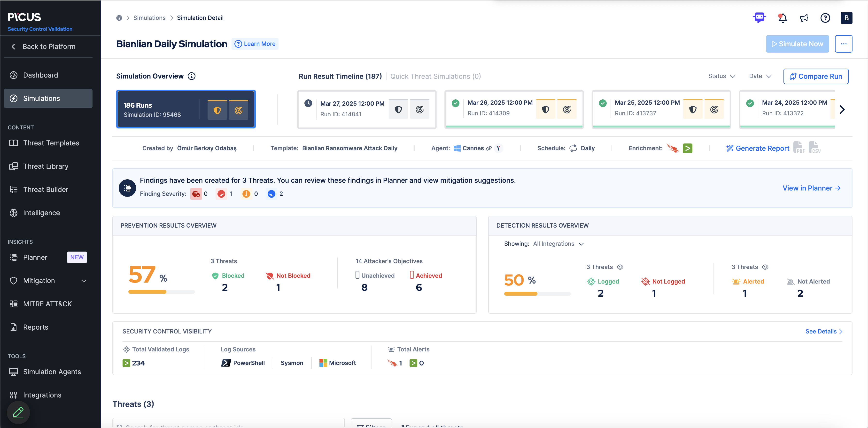The height and width of the screenshot is (428, 868).
Task: Click the megaphone announcements icon
Action: click(x=804, y=18)
